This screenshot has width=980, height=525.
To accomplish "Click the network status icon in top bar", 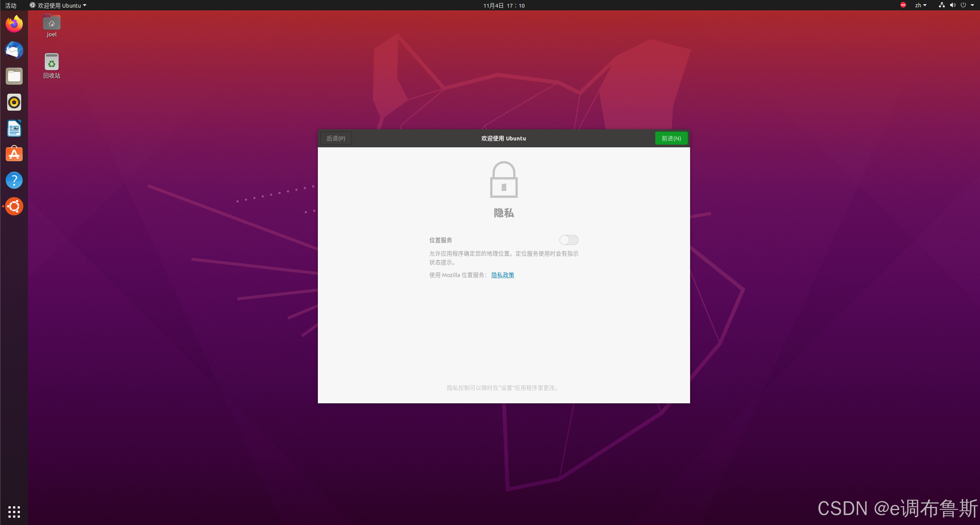I will 942,5.
